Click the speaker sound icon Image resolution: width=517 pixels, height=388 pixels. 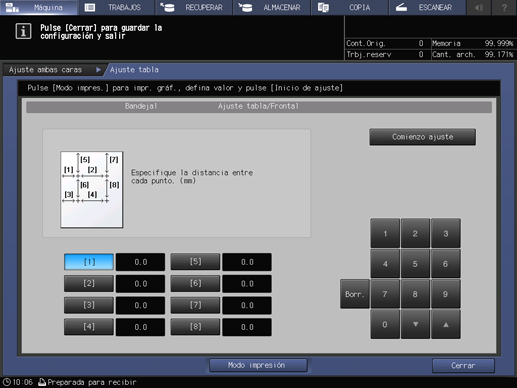tap(479, 7)
